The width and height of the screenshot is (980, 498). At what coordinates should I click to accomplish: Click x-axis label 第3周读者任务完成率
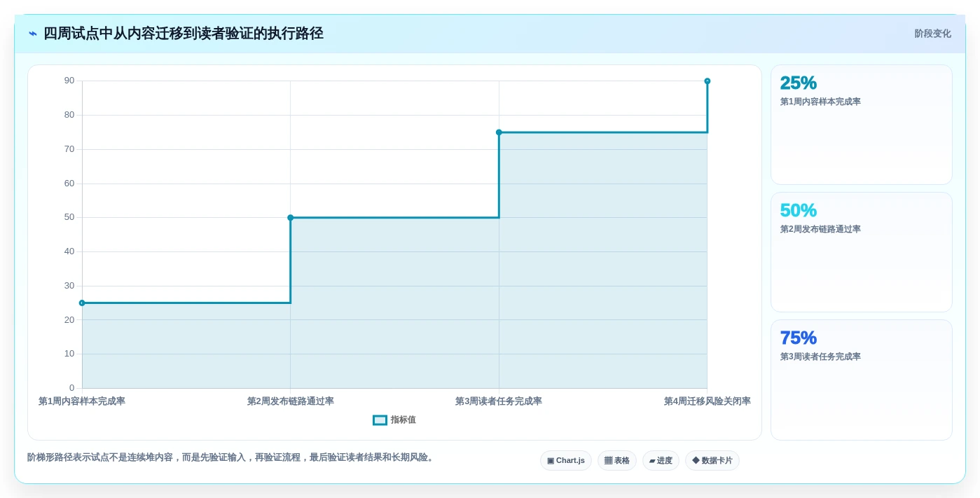click(x=499, y=401)
